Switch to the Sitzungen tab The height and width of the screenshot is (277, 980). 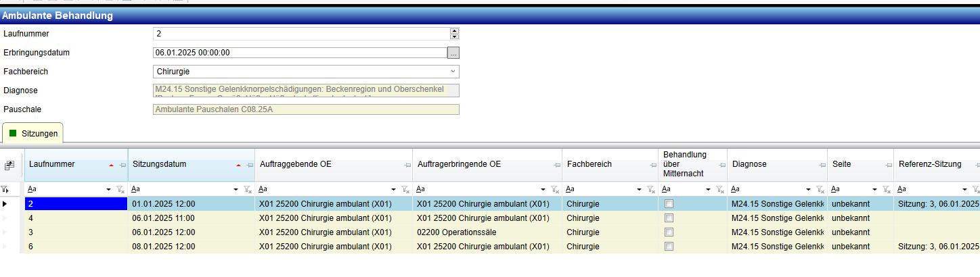[33, 134]
